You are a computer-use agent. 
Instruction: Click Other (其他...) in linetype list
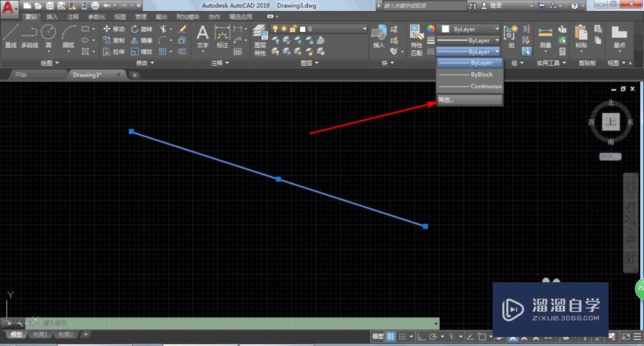[x=469, y=100]
